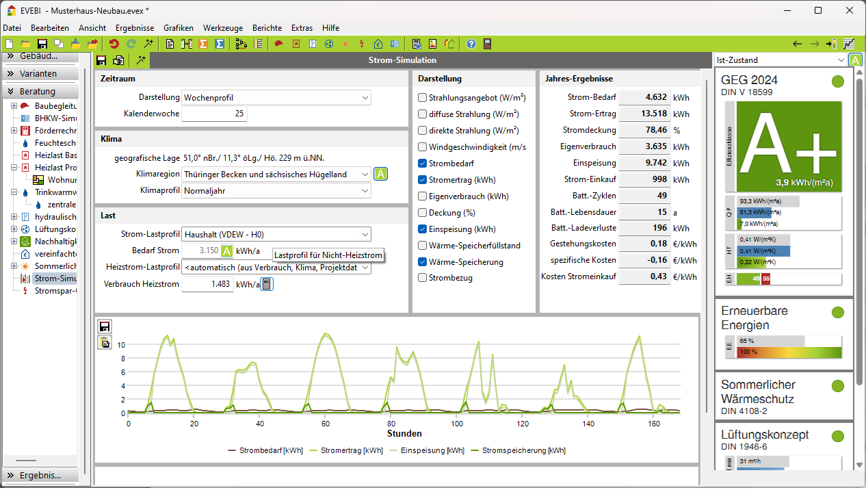Open the Strom-Lastprofil dropdown
The height and width of the screenshot is (490, 868).
[276, 234]
